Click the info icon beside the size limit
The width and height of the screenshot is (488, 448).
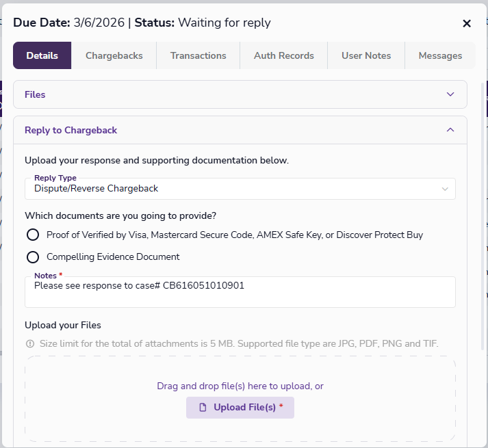point(30,343)
